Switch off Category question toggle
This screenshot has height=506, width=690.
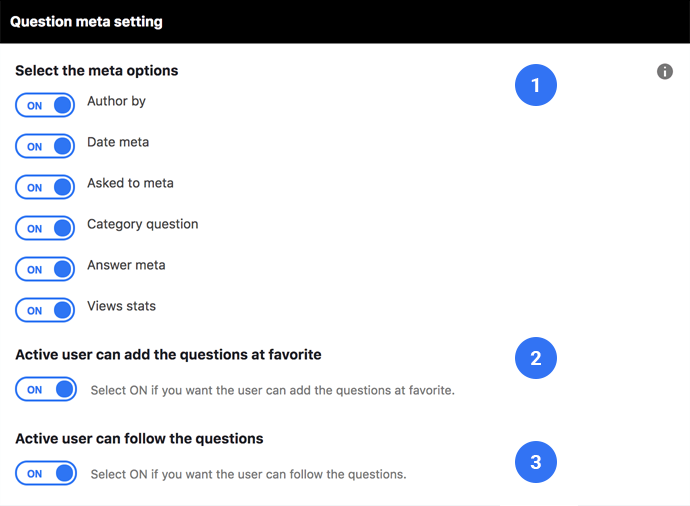pos(45,228)
